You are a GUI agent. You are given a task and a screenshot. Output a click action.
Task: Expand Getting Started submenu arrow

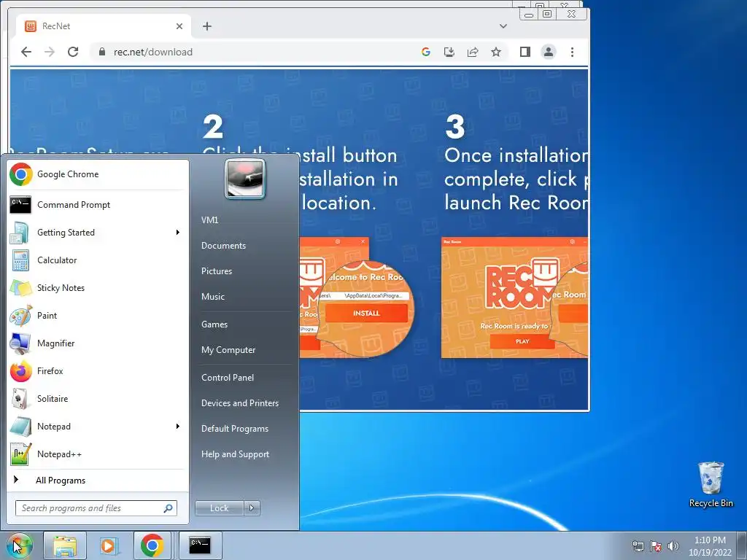178,233
